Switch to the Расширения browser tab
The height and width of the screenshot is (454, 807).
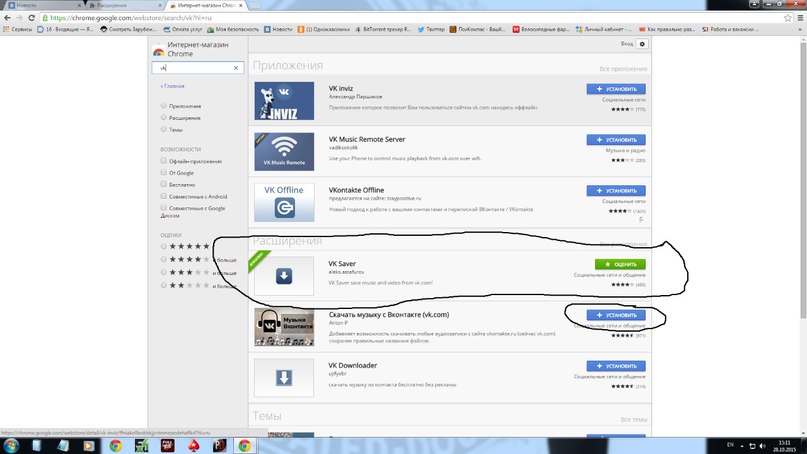coord(125,5)
